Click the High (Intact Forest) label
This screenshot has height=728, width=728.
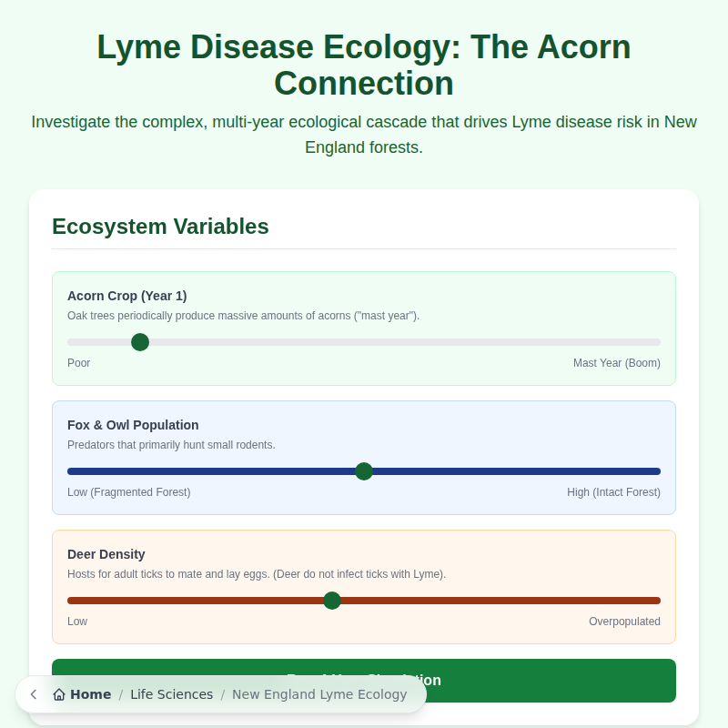(613, 492)
